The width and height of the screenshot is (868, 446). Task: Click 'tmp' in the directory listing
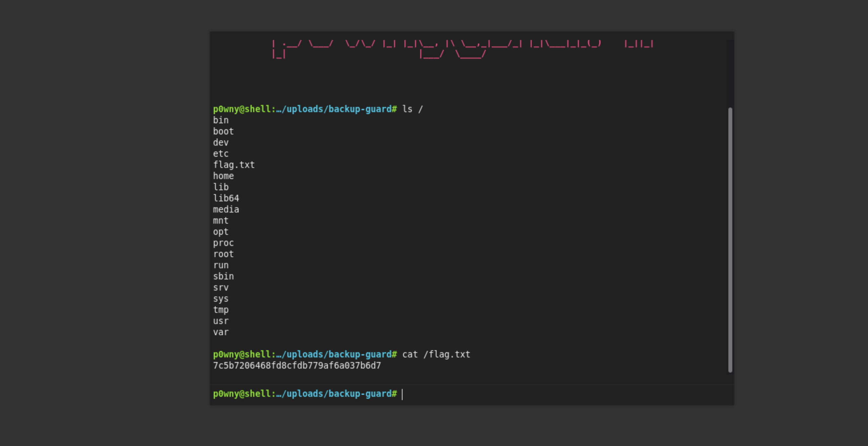tap(221, 310)
